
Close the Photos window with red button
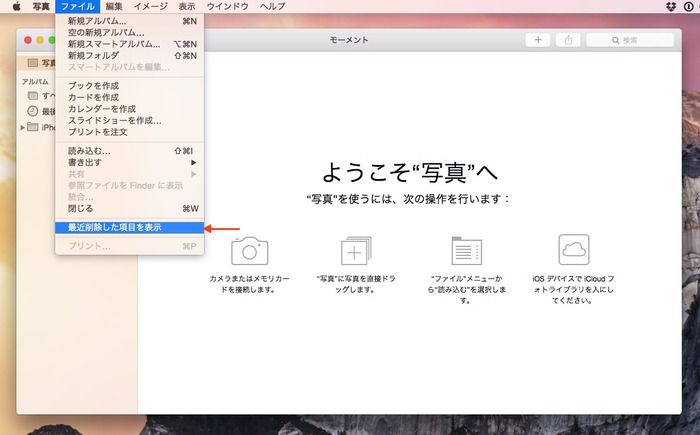tap(28, 40)
